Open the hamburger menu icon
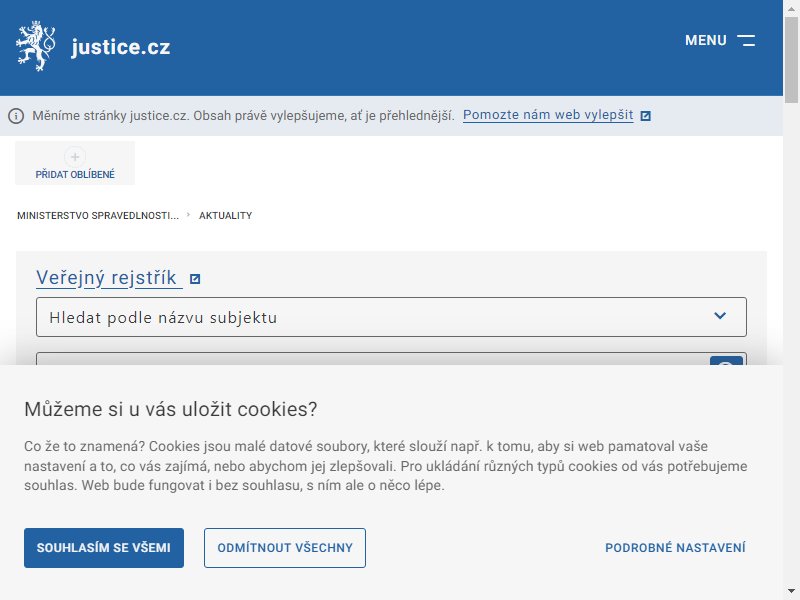Image resolution: width=800 pixels, height=600 pixels. (746, 40)
